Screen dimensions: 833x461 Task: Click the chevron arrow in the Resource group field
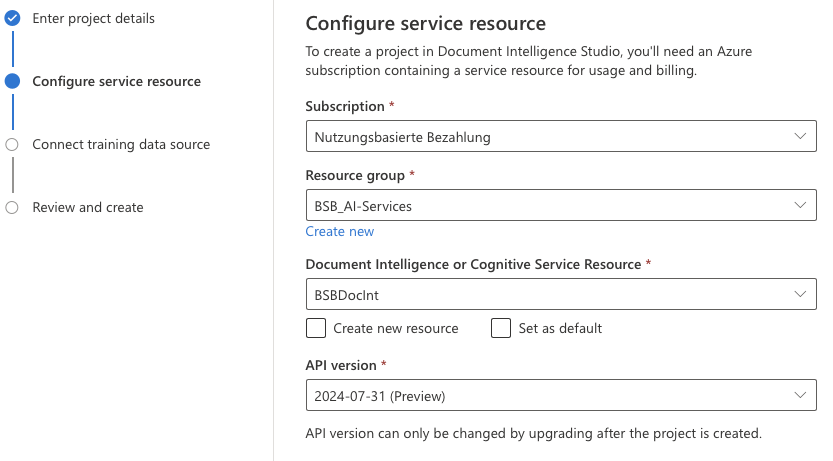(799, 206)
